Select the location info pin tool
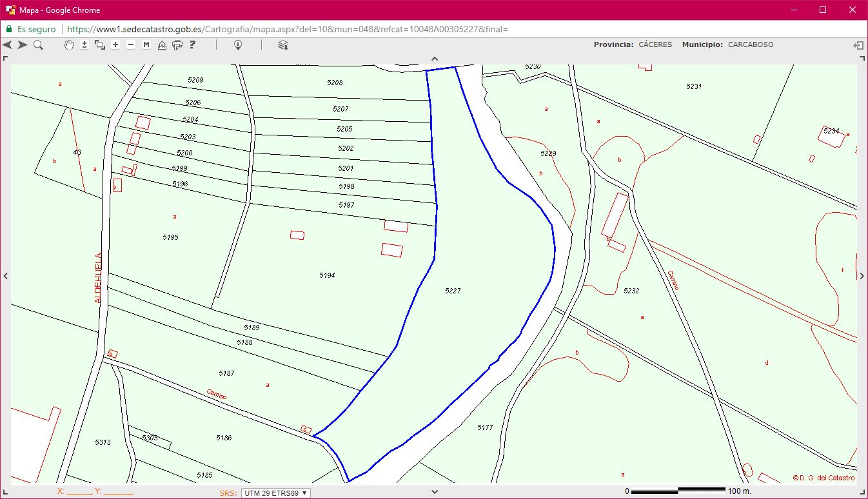The width and height of the screenshot is (868, 499). tap(238, 44)
